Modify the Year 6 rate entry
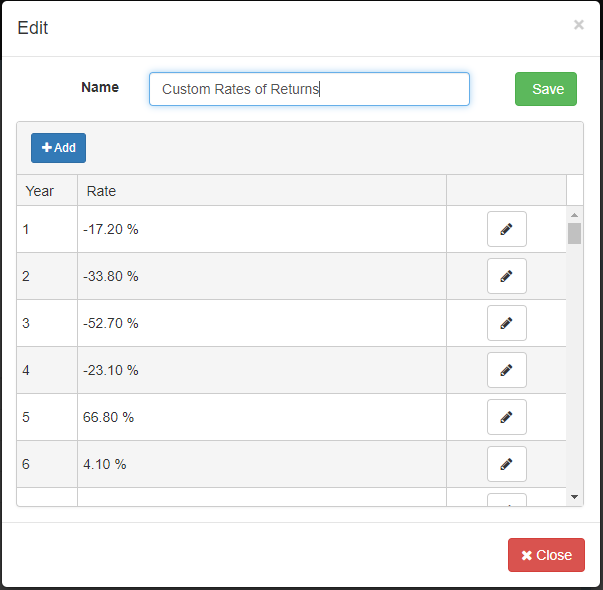Image resolution: width=603 pixels, height=590 pixels. tap(506, 464)
